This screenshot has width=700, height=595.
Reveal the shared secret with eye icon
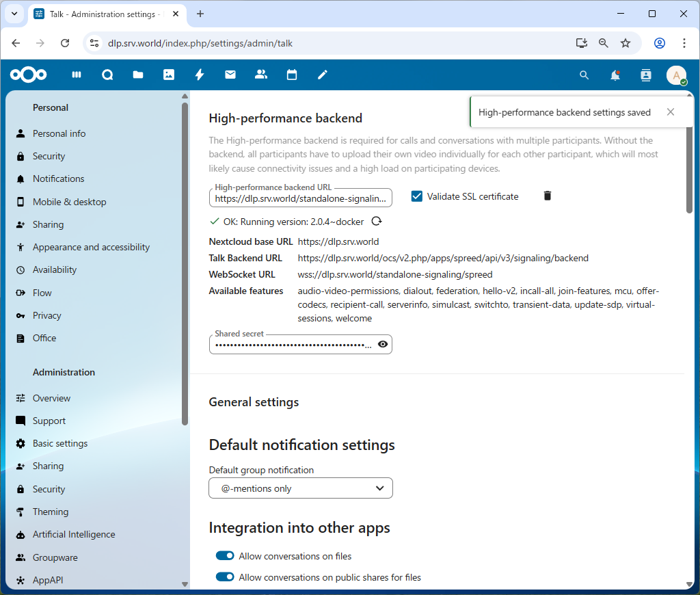(383, 345)
